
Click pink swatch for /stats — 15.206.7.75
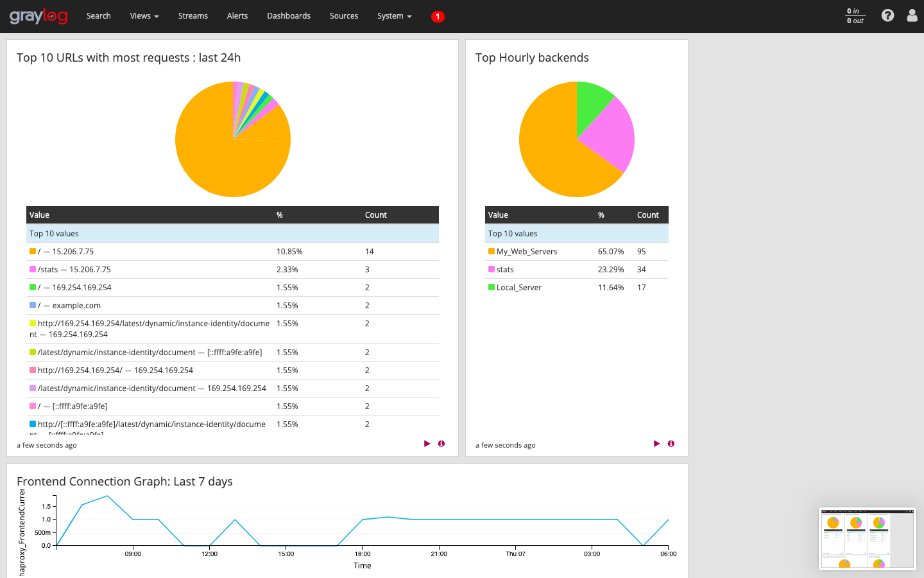[x=33, y=269]
